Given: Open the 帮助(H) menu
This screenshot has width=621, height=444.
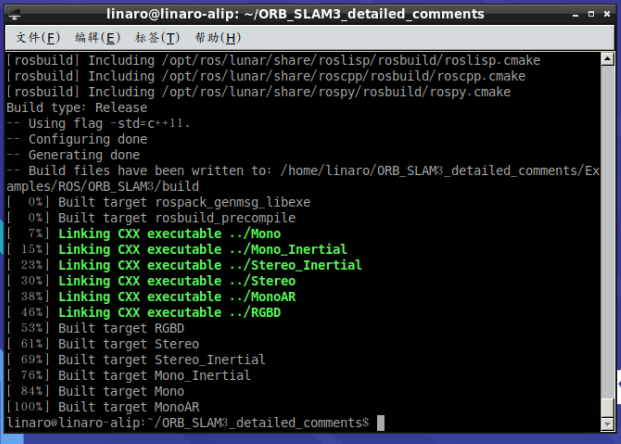Looking at the screenshot, I should (217, 38).
